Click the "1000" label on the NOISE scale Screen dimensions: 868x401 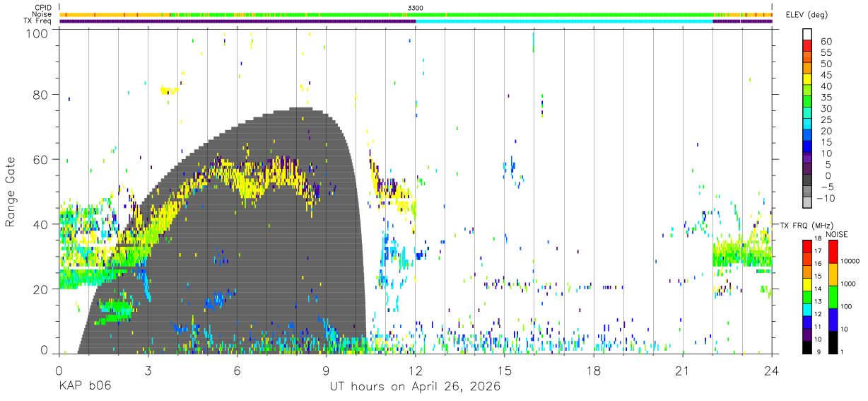pyautogui.click(x=848, y=284)
